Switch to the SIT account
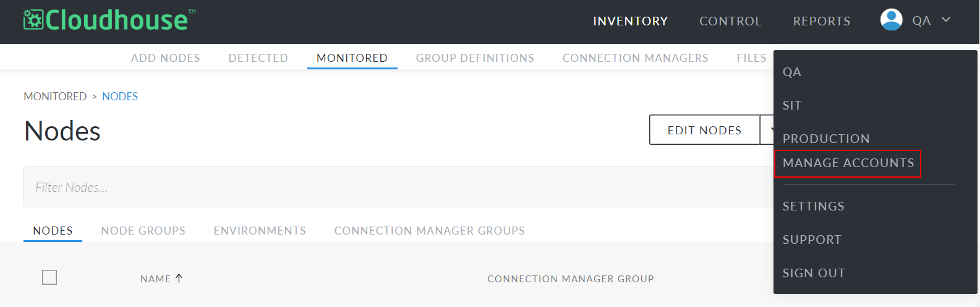This screenshot has width=980, height=307. (791, 105)
